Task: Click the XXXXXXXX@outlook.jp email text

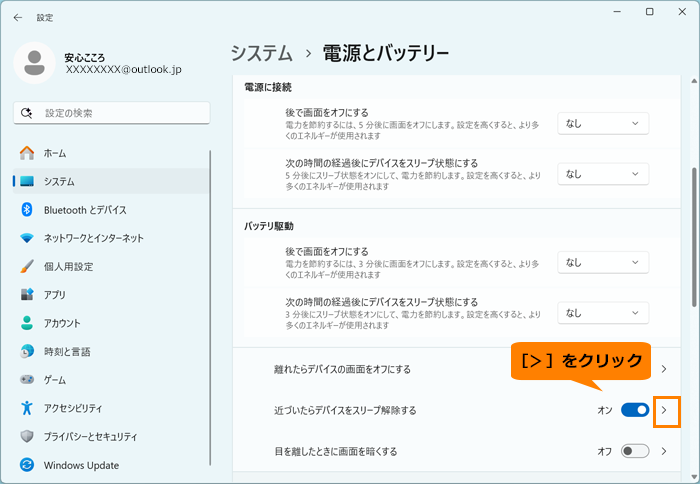Action: (x=124, y=70)
